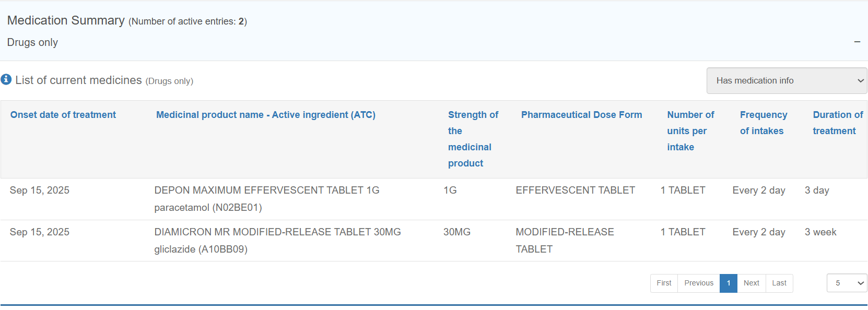
Task: Go to the First page
Action: point(664,283)
